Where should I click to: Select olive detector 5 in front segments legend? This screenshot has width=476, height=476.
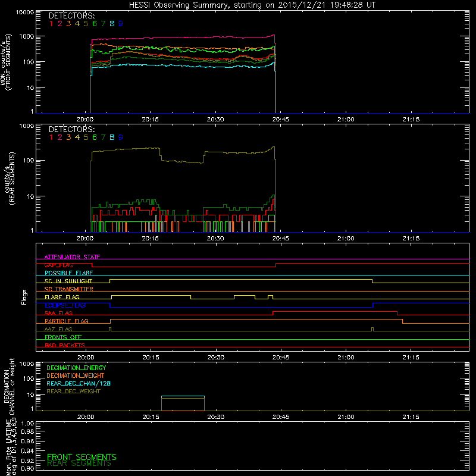(x=86, y=24)
